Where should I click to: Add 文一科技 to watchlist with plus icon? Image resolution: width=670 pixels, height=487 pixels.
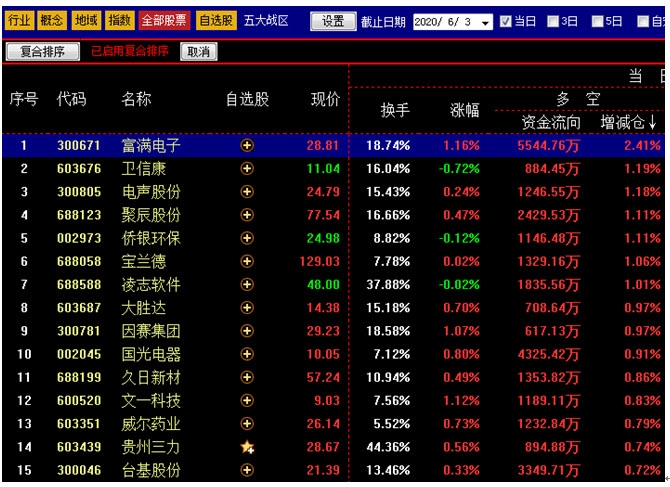pos(247,400)
